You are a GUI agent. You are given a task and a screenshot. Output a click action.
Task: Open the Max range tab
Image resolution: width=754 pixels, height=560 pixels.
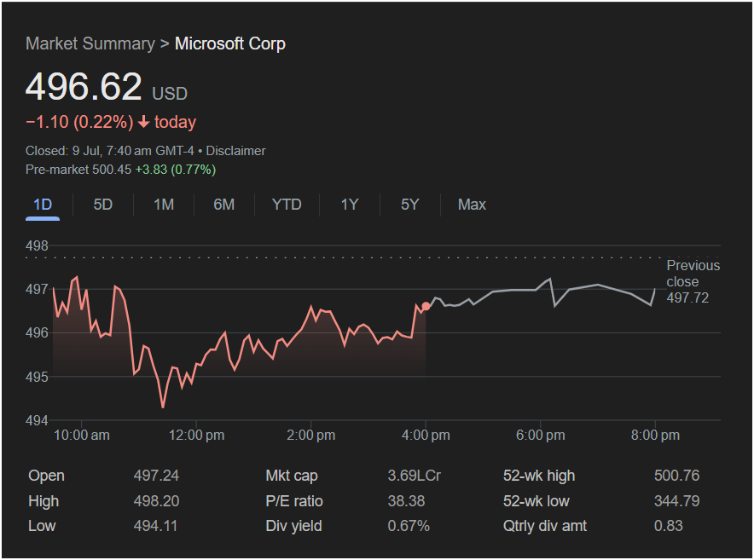472,205
